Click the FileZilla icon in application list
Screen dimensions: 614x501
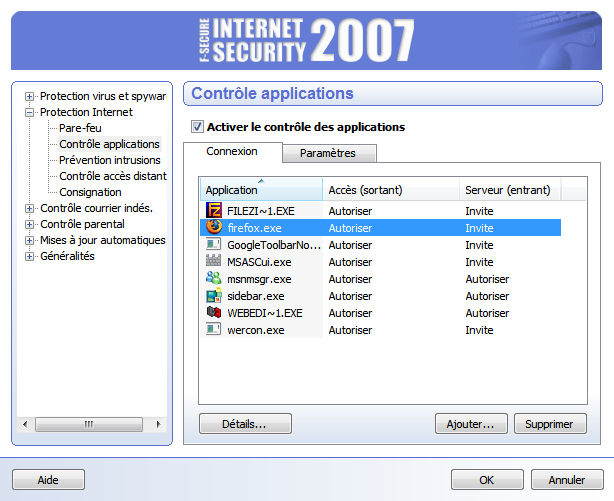click(214, 210)
